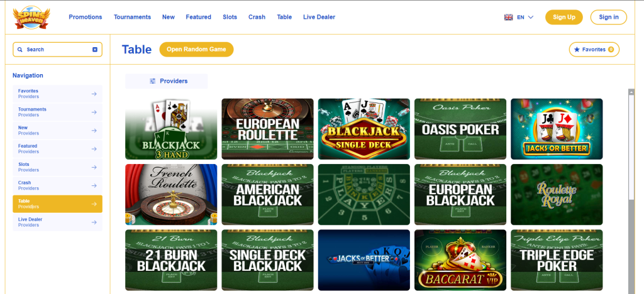Click the UK flag language icon
Viewport: 644px width, 294px height.
tap(508, 17)
